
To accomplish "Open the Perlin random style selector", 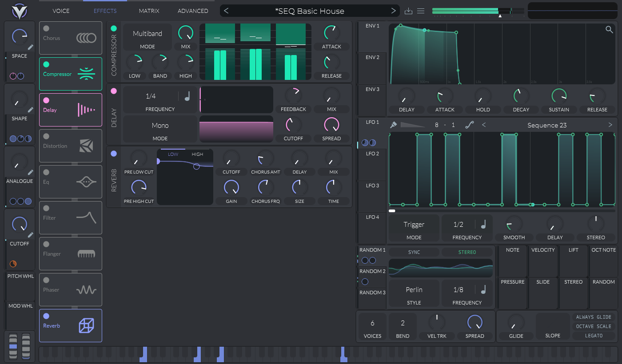I will (x=414, y=293).
